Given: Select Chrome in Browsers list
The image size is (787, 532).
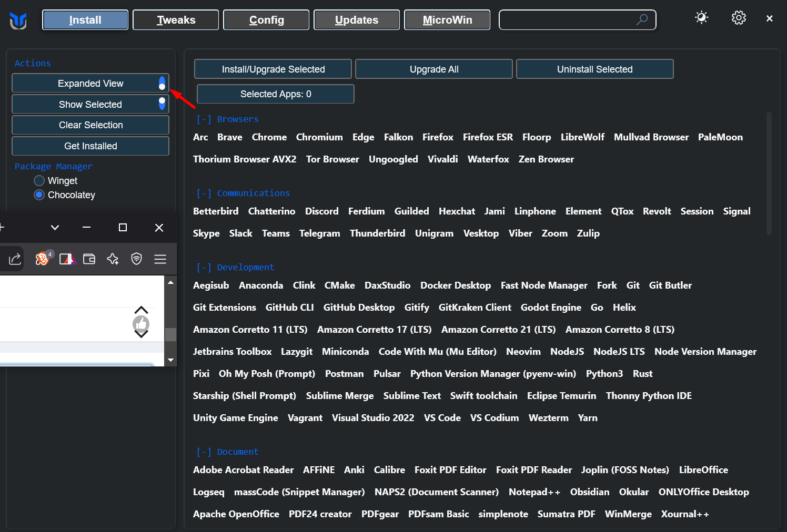Looking at the screenshot, I should click(269, 137).
